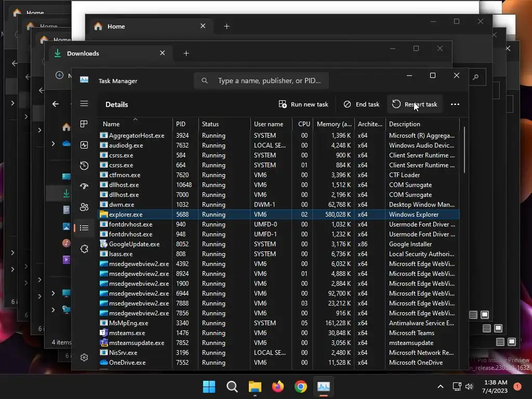Add a new tab in Downloads window
Image resolution: width=532 pixels, height=399 pixels.
(x=186, y=54)
